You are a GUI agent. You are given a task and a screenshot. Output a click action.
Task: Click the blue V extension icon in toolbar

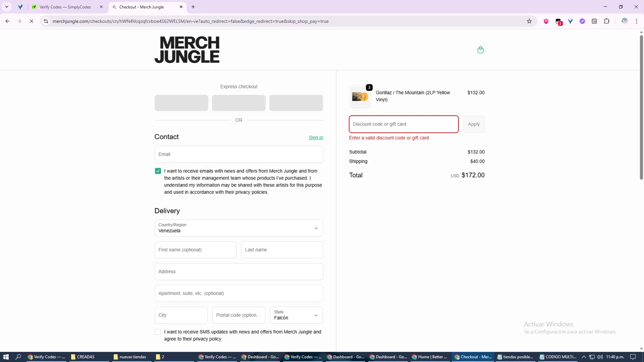(570, 21)
